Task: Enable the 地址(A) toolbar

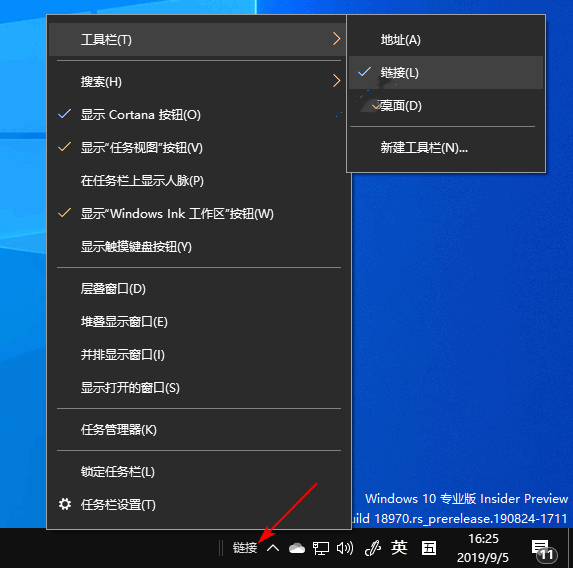Action: pyautogui.click(x=446, y=39)
